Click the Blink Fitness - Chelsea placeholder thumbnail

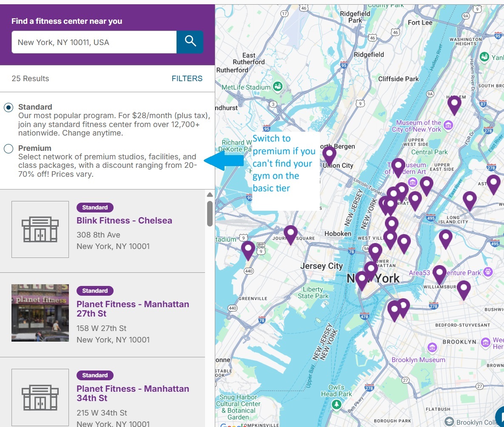pyautogui.click(x=40, y=229)
